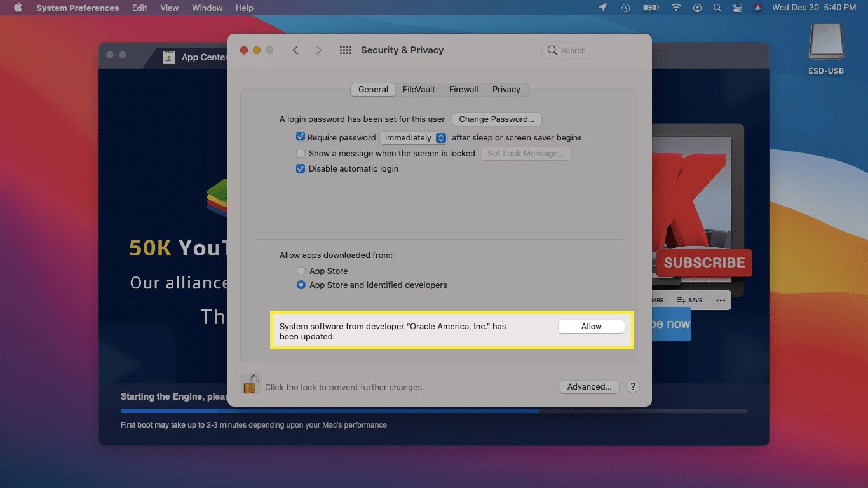
Task: Select the App Store radio button
Action: click(301, 271)
